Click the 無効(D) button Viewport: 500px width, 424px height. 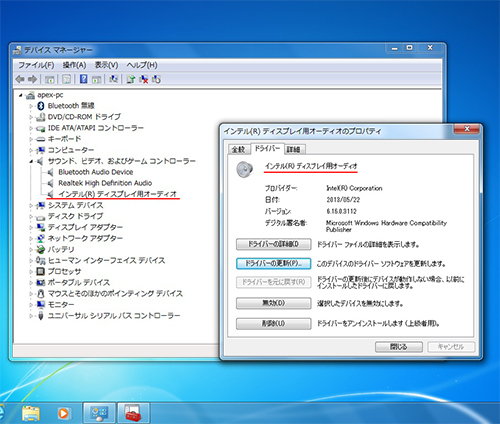click(x=273, y=303)
